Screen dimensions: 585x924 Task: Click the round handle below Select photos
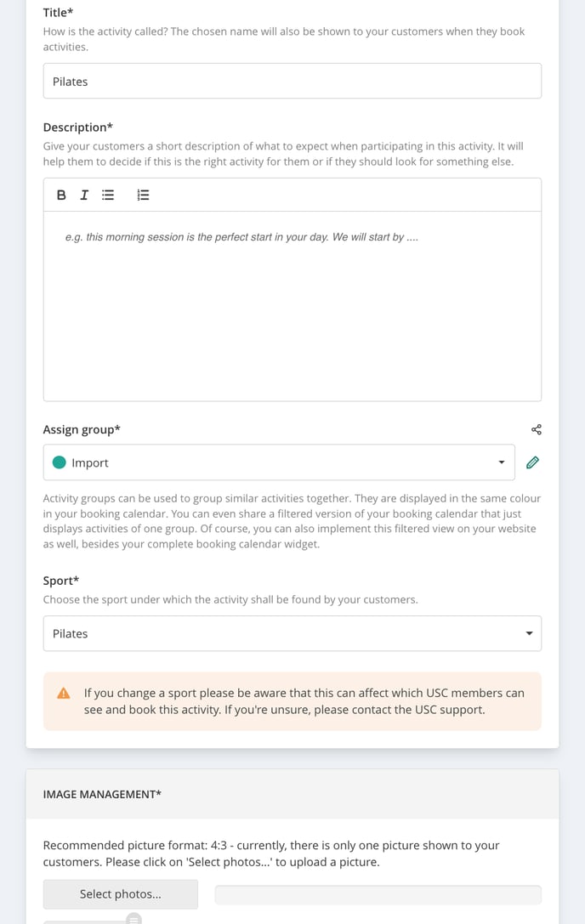click(133, 918)
